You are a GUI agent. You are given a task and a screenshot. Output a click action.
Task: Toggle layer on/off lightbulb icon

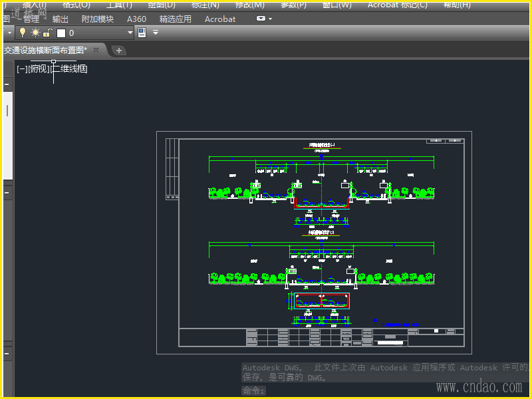click(23, 33)
